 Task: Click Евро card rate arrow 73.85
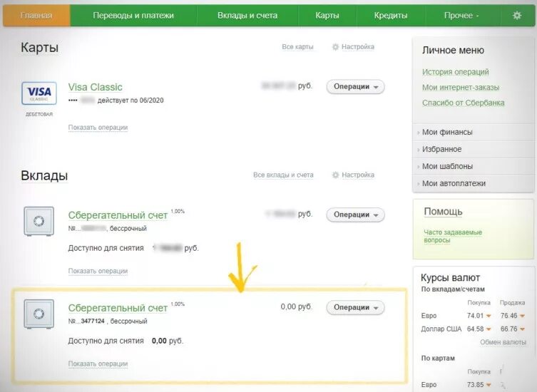[489, 385]
